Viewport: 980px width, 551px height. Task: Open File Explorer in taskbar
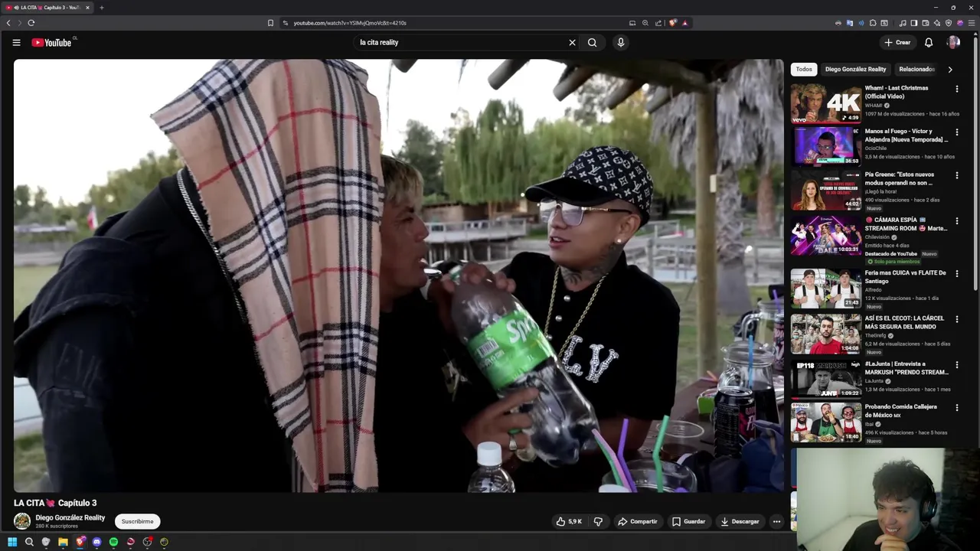pos(63,542)
